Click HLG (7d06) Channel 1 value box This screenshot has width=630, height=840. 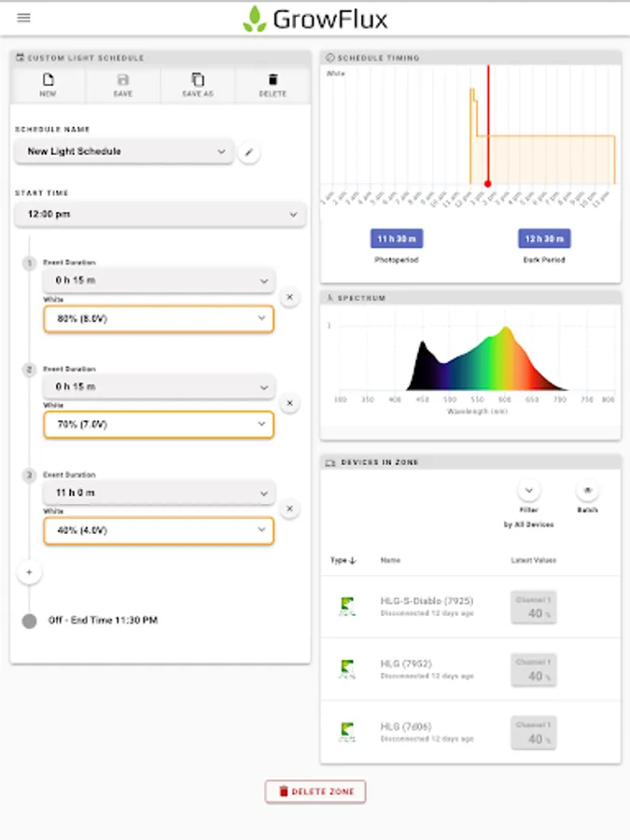click(534, 733)
